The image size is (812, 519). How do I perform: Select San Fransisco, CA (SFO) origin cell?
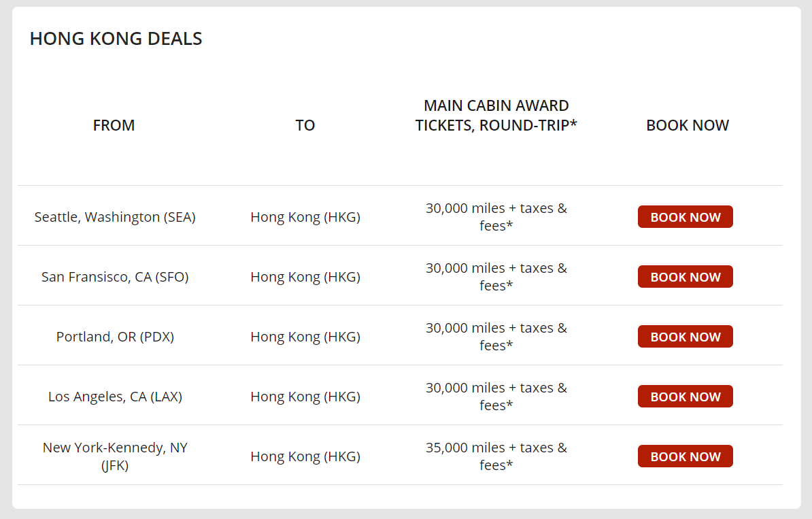(x=115, y=277)
